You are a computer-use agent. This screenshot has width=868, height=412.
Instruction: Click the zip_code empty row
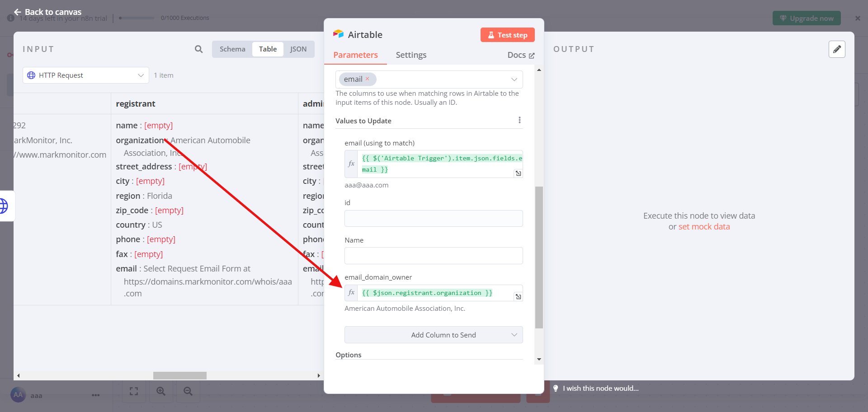click(x=150, y=210)
